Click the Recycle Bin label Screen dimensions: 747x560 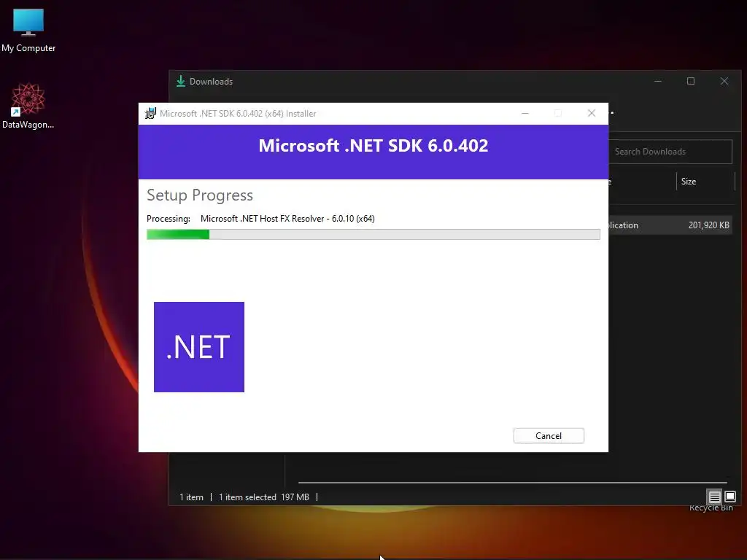(711, 508)
